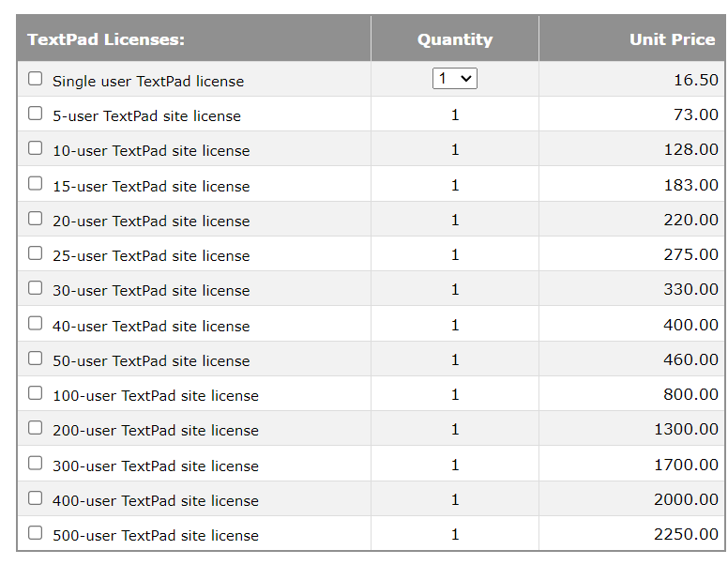Select the 30-user TextPad site license checkbox
The height and width of the screenshot is (565, 728).
36,288
